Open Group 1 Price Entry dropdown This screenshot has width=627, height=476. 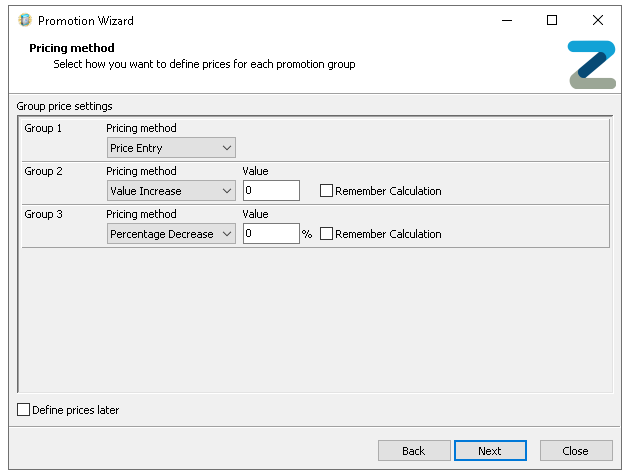tap(171, 148)
